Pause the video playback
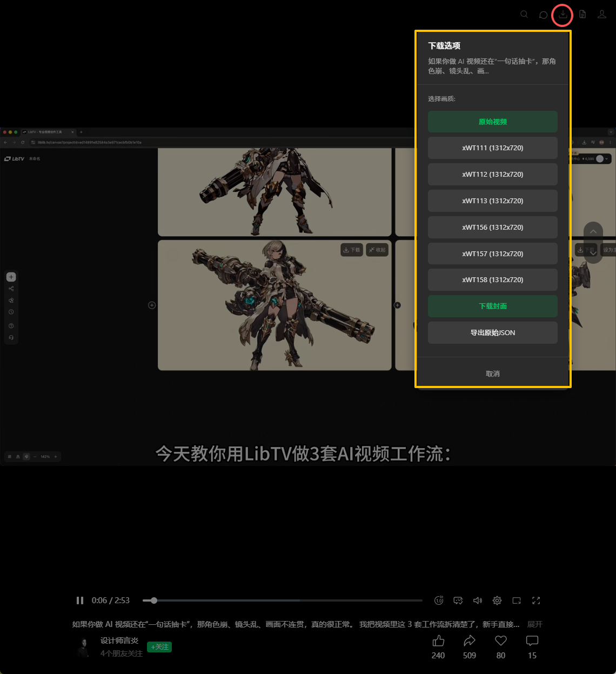The image size is (616, 674). coord(80,600)
